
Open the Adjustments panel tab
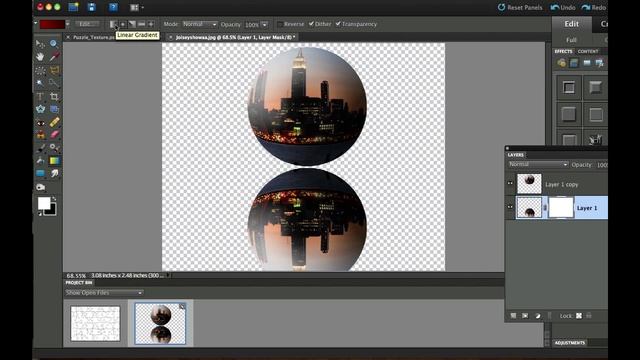click(570, 342)
